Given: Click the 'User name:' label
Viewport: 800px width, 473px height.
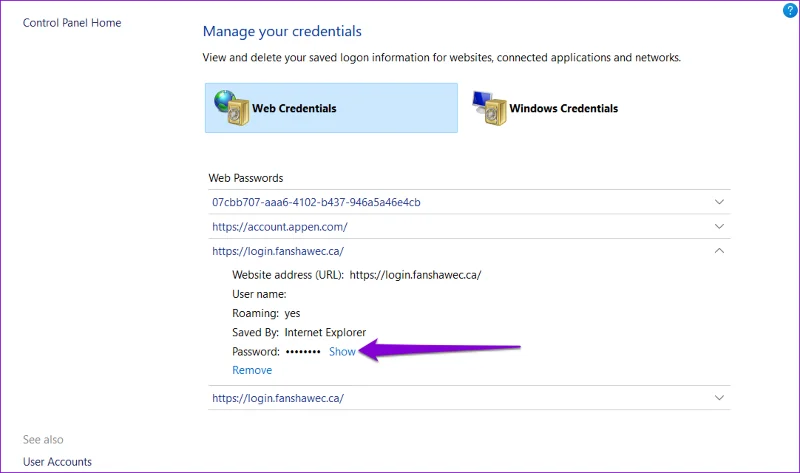Looking at the screenshot, I should 259,294.
